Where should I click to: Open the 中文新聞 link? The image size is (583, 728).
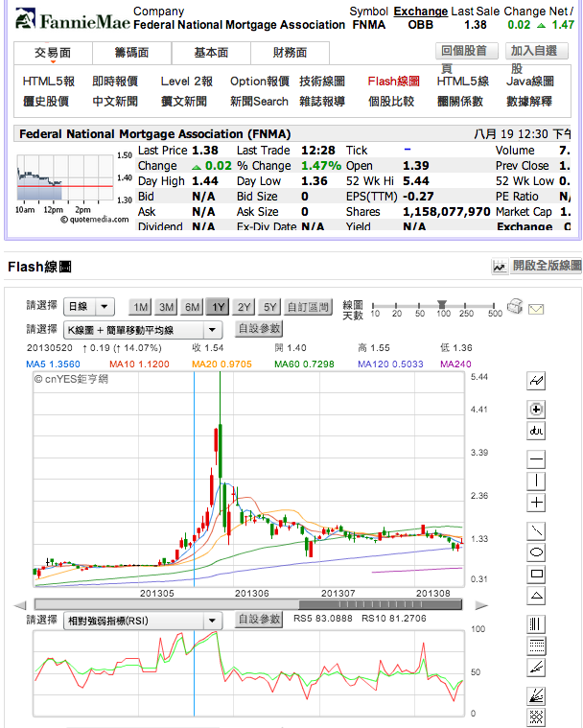115,102
